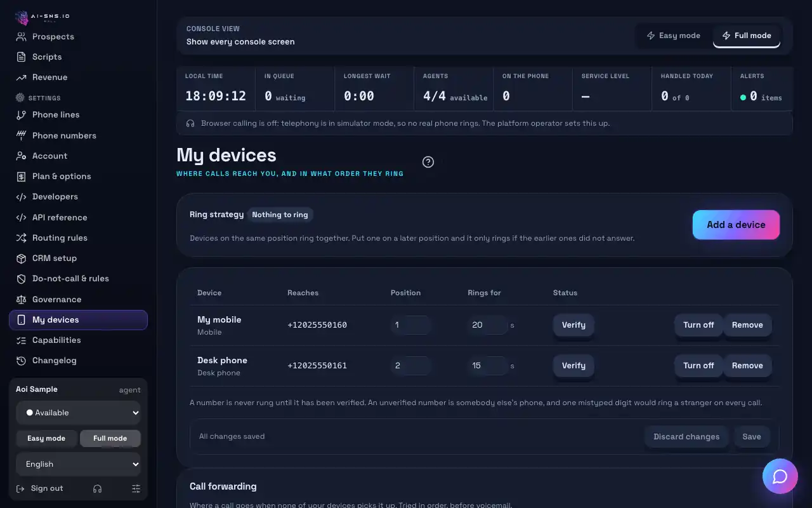Screen dimensions: 812x508
Task: Choose Easy mode in the agent panel
Action: pos(46,438)
